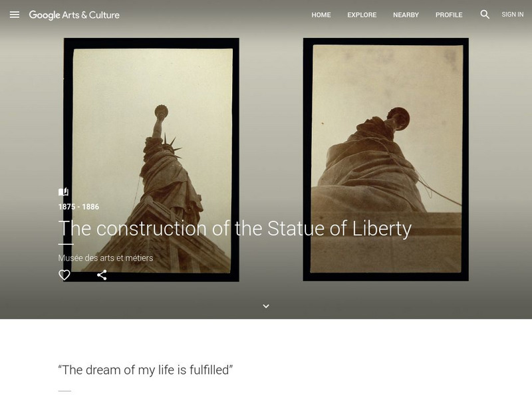
Task: Select the NEARBY menu item
Action: pos(406,15)
